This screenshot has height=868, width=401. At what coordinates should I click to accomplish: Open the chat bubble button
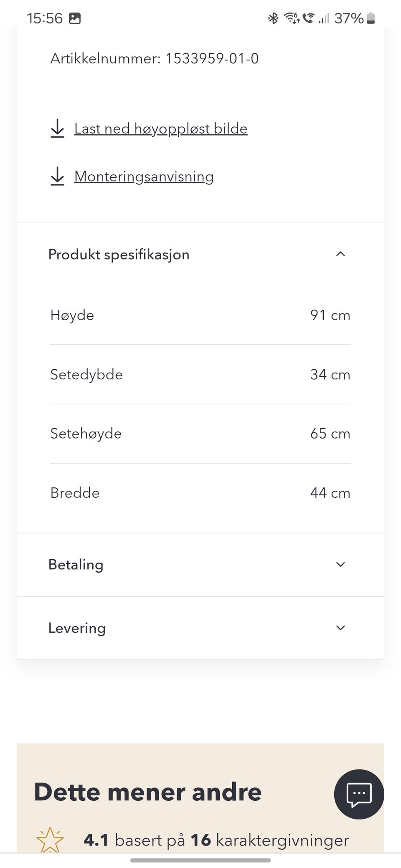pos(359,794)
